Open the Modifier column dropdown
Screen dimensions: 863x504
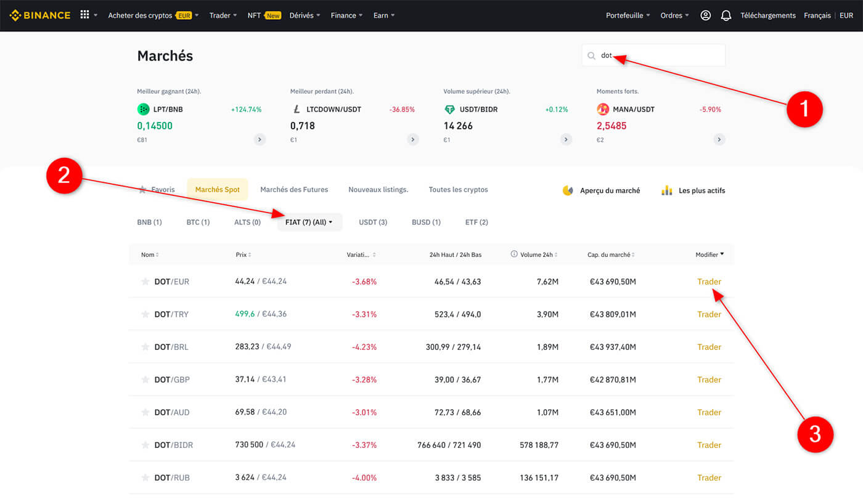point(710,254)
